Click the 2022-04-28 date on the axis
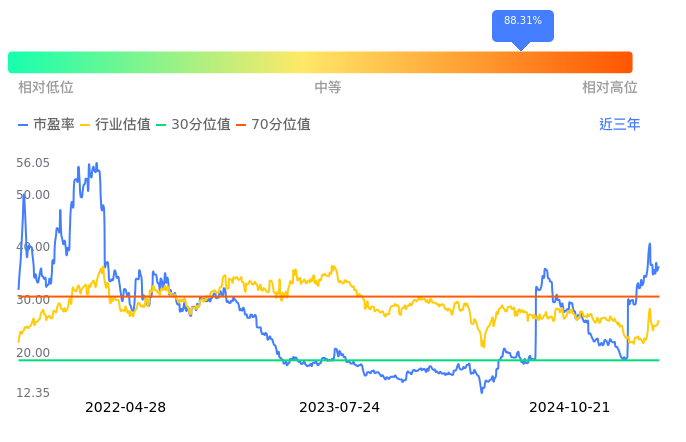This screenshot has height=442, width=686. point(125,407)
